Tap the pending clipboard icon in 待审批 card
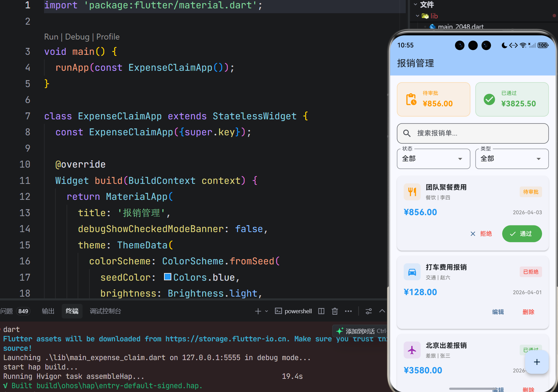Screen dimensions: 558x392 [411, 99]
